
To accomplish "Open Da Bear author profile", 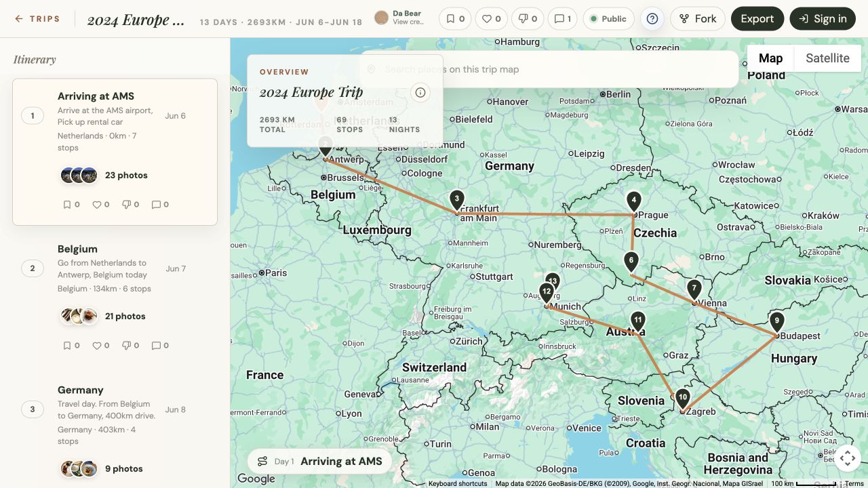I will (399, 18).
